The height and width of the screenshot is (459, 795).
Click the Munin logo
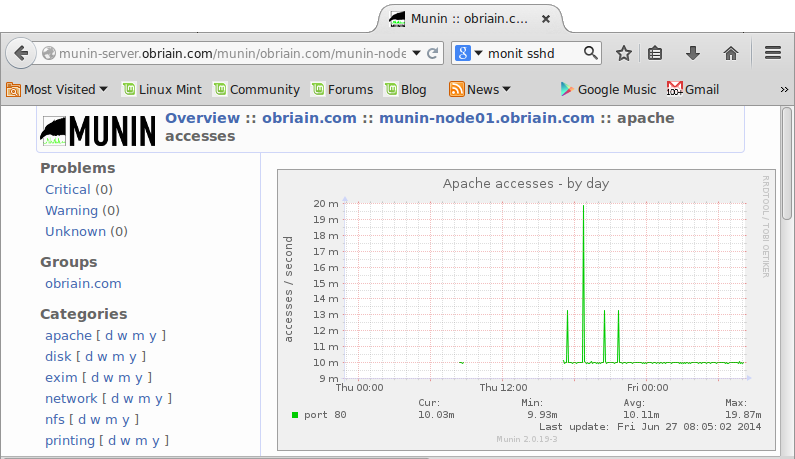[x=98, y=131]
